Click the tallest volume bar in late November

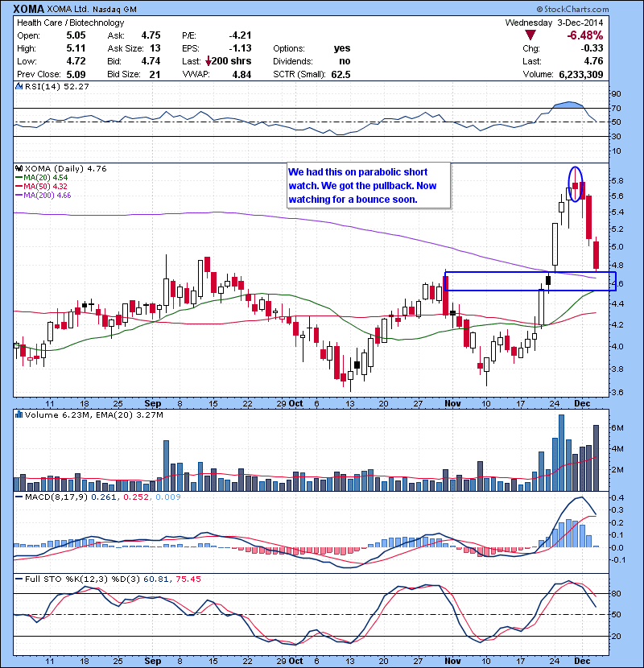(x=561, y=453)
